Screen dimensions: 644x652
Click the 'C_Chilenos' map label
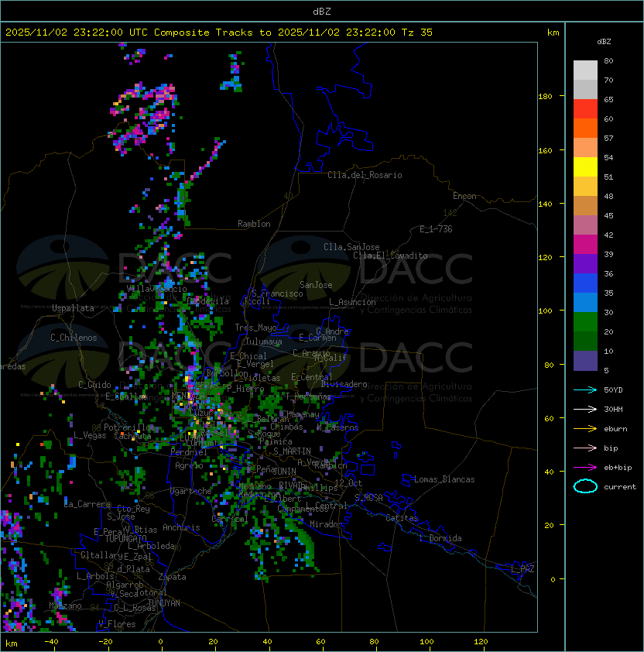pyautogui.click(x=74, y=338)
